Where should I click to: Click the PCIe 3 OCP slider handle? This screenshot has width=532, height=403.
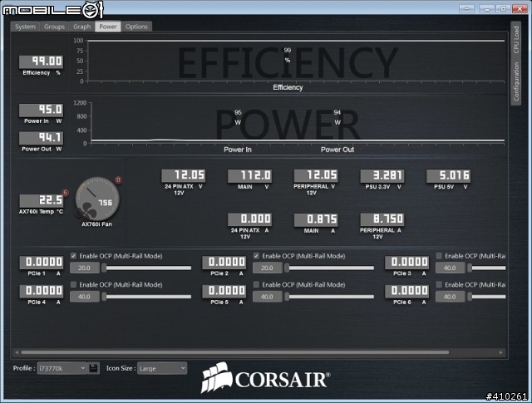(x=470, y=268)
